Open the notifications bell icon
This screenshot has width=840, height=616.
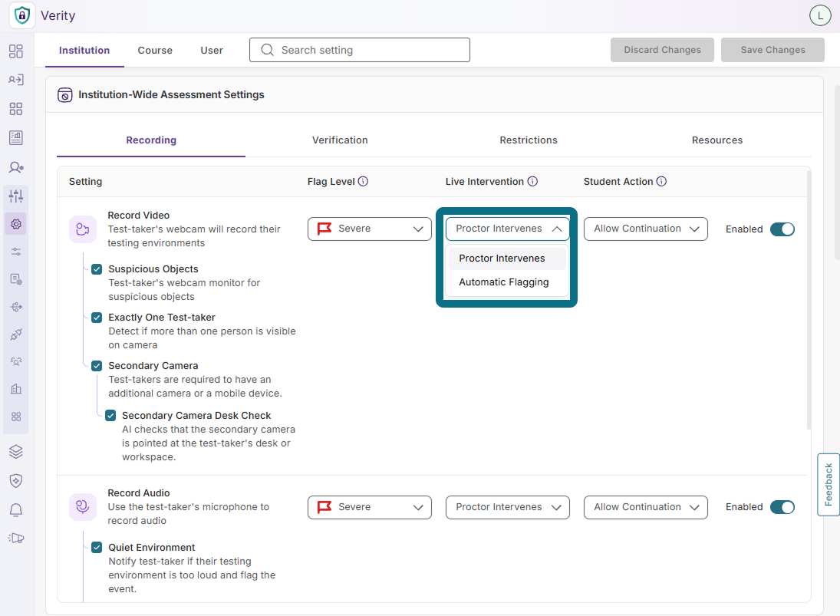coord(16,510)
